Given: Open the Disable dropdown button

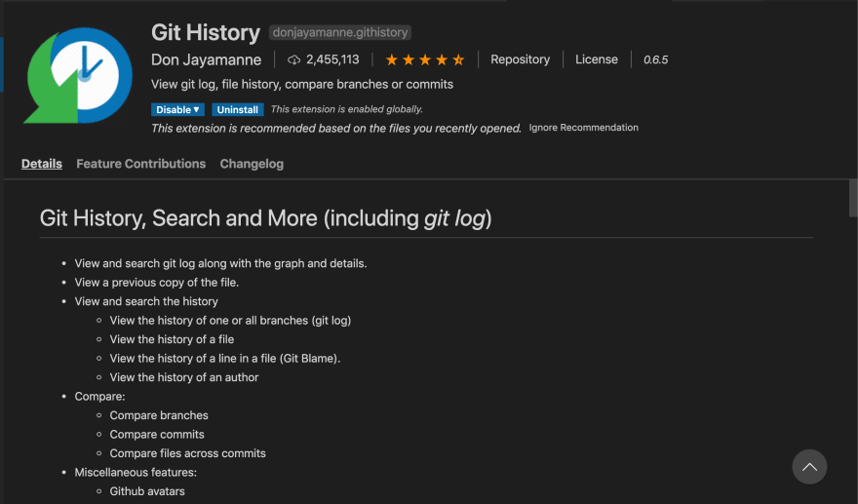Looking at the screenshot, I should click(177, 109).
